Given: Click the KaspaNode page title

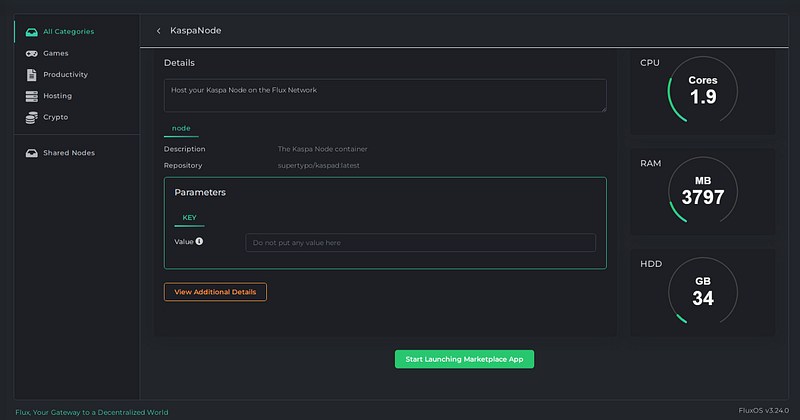Looking at the screenshot, I should [x=196, y=31].
